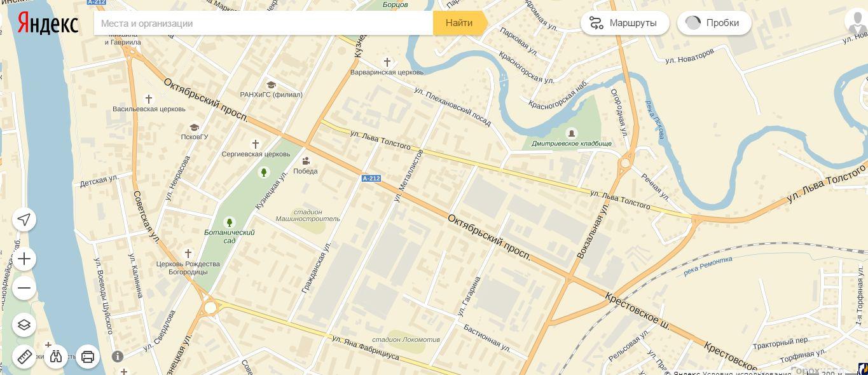Open the user profile avatar
The height and width of the screenshot is (375, 868).
coord(856,22)
